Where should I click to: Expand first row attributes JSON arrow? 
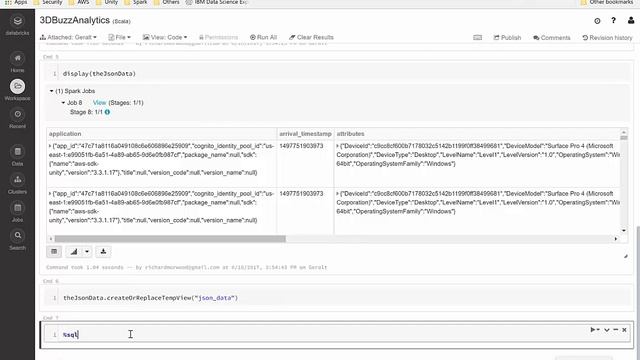pos(338,146)
